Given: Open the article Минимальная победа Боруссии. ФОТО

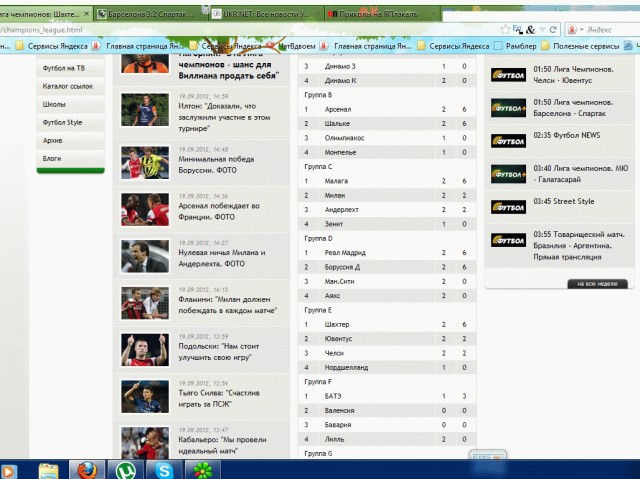Looking at the screenshot, I should pos(216,164).
